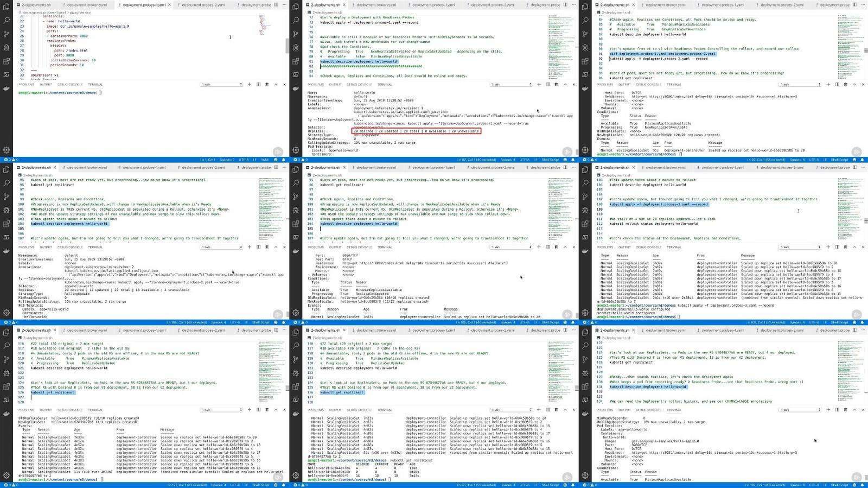
Task: Split terminal in the diff command frame
Action: (837, 84)
